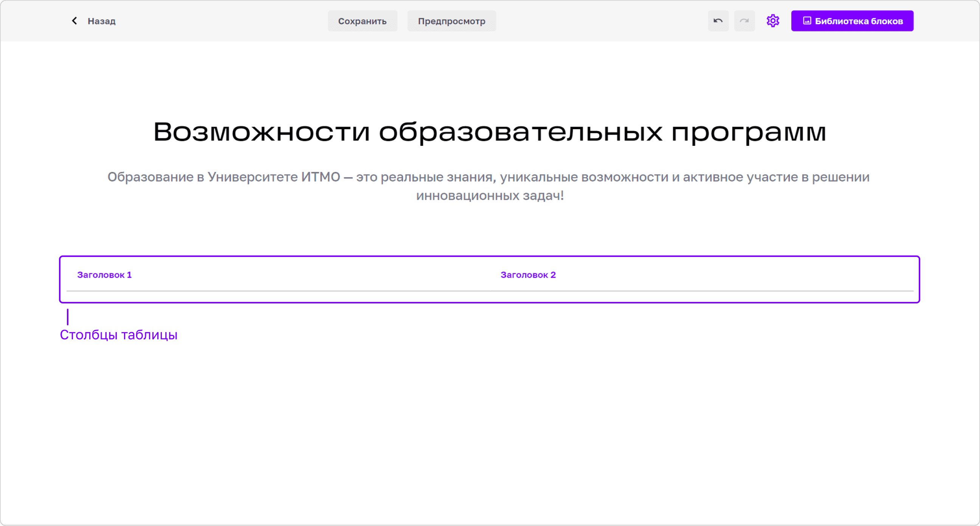Select the subtitle paragraph about ИТМО
Viewport: 980px width, 526px height.
tap(488, 186)
